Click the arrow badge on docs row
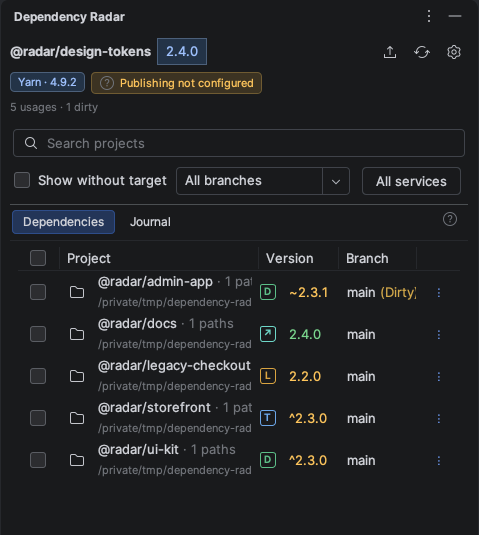 point(268,334)
